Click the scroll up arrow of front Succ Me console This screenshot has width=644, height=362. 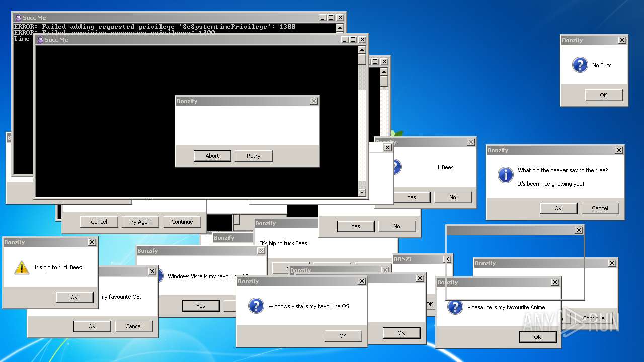(x=362, y=49)
